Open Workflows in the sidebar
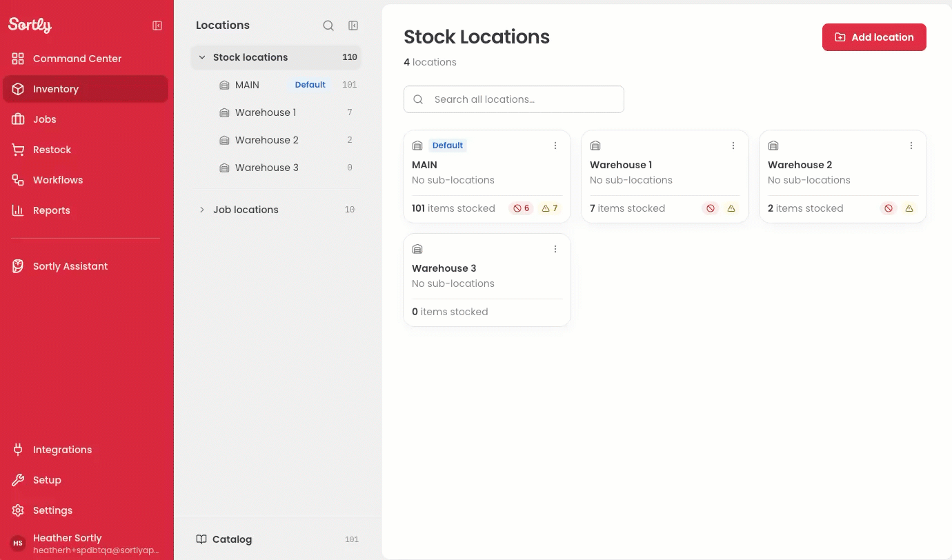Screen dimensions: 952x560 tap(86, 180)
